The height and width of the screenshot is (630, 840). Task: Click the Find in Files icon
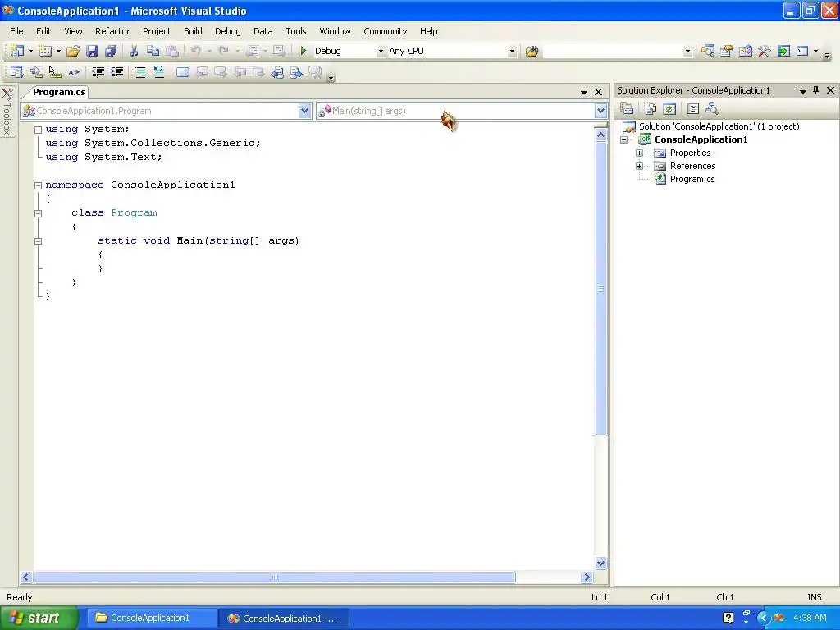[532, 52]
